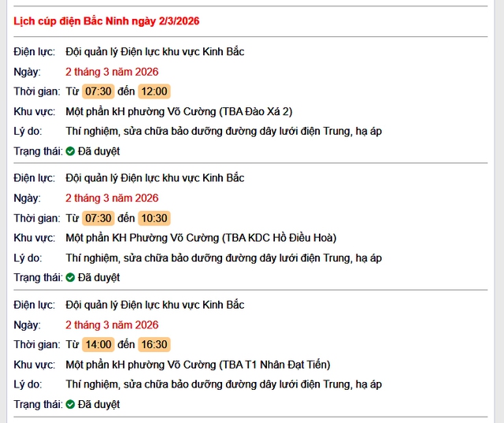Image resolution: width=504 pixels, height=423 pixels.
Task: Click the red date in Hồ Điều Hoà entry
Action: tap(112, 198)
